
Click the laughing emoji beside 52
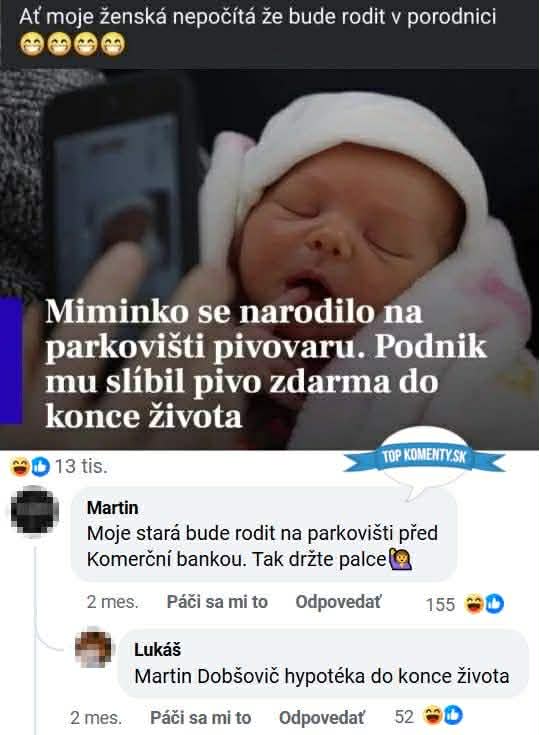(433, 715)
